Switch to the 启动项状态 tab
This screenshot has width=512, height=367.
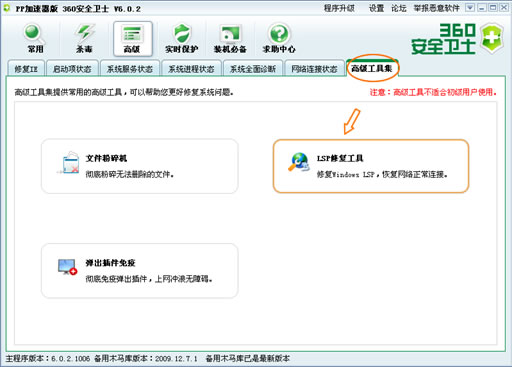72,69
